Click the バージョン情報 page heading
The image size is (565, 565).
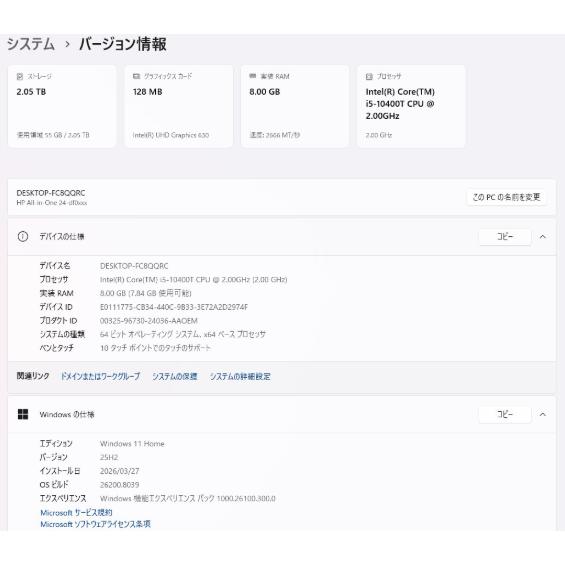(123, 44)
